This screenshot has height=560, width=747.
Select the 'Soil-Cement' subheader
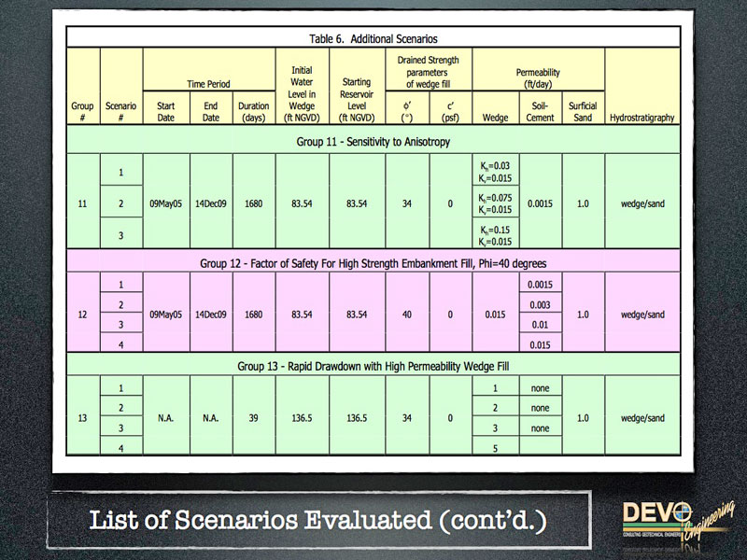coord(539,112)
